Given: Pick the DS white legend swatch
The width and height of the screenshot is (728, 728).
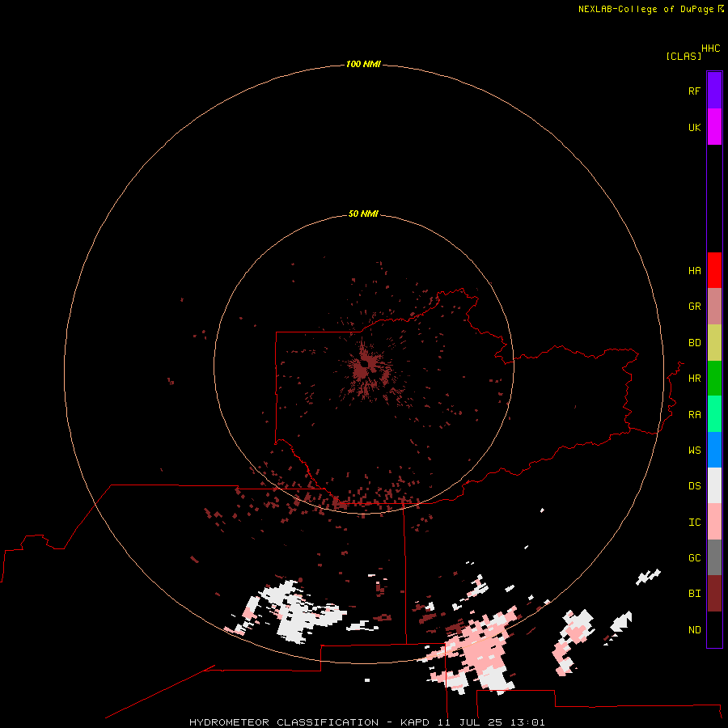Looking at the screenshot, I should pos(714,485).
